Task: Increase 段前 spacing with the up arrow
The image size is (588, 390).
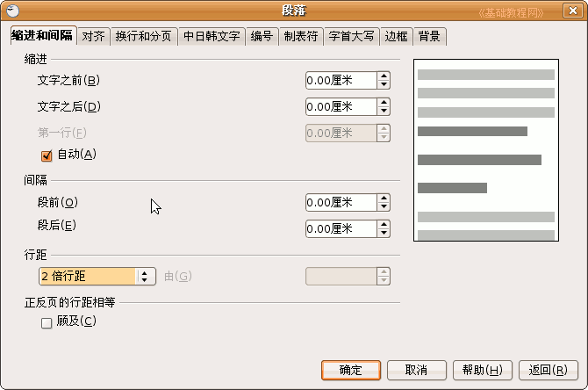Action: click(384, 199)
